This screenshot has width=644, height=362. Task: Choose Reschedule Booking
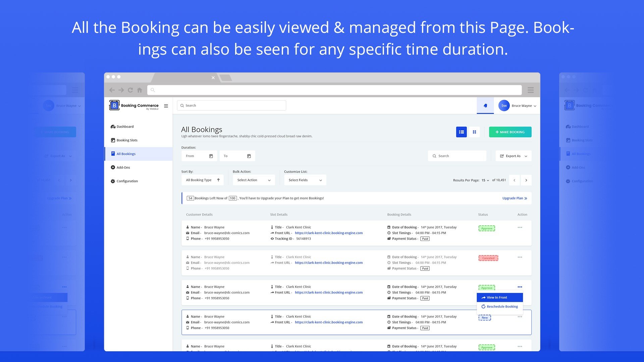coord(500,307)
